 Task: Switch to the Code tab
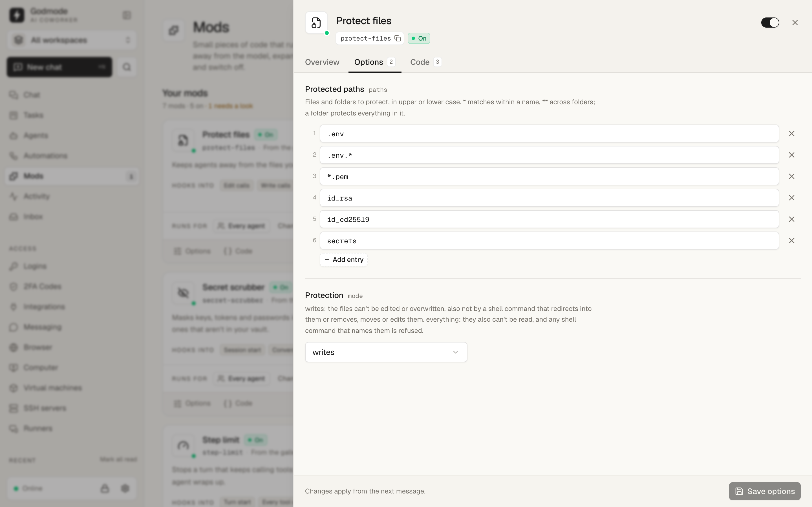click(425, 62)
